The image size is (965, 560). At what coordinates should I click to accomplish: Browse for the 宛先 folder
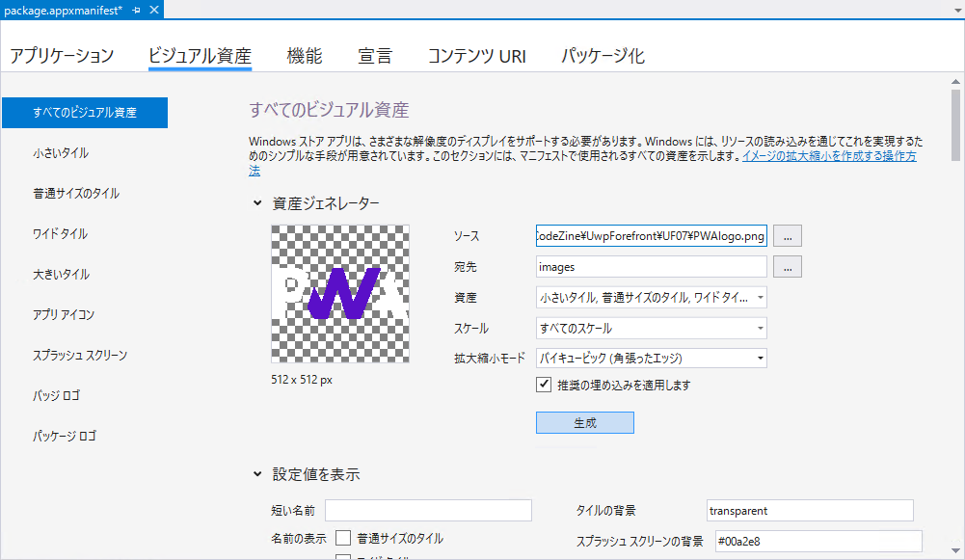788,267
